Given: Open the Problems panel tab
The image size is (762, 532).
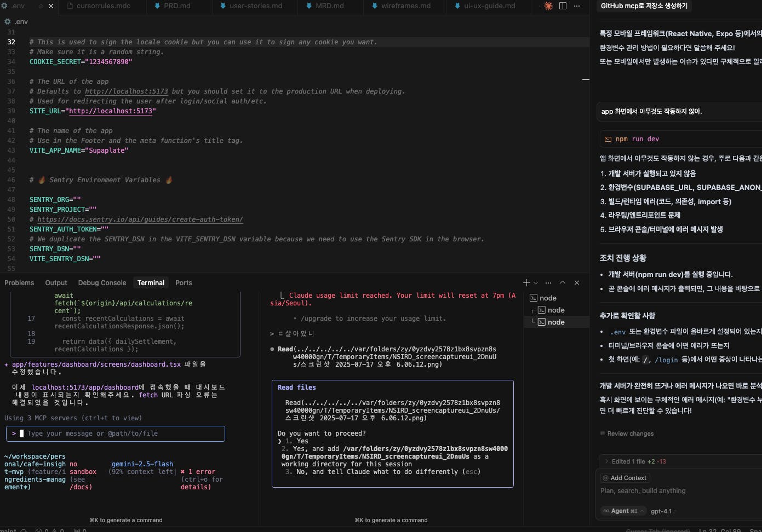Looking at the screenshot, I should pos(19,283).
